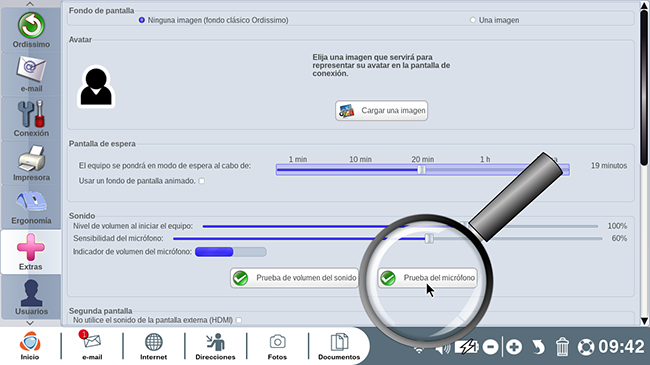Click Prueba de volumen del sonido
The height and width of the screenshot is (365, 650).
tap(294, 278)
